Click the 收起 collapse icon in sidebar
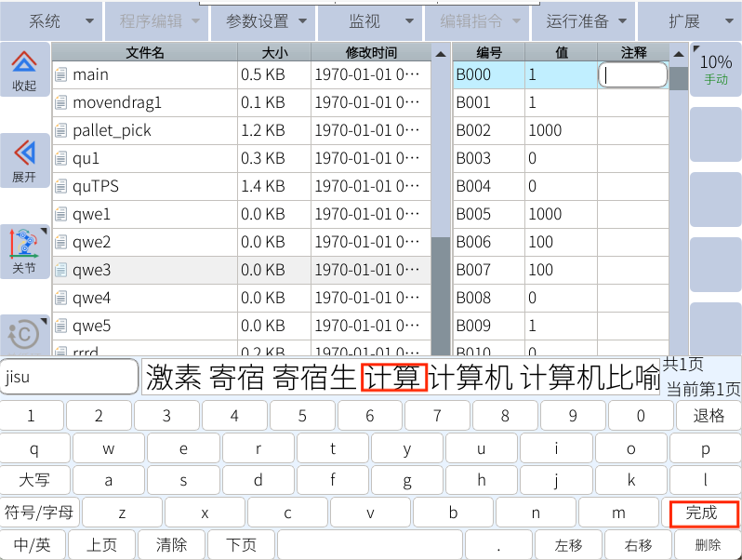742x560 pixels. click(24, 69)
